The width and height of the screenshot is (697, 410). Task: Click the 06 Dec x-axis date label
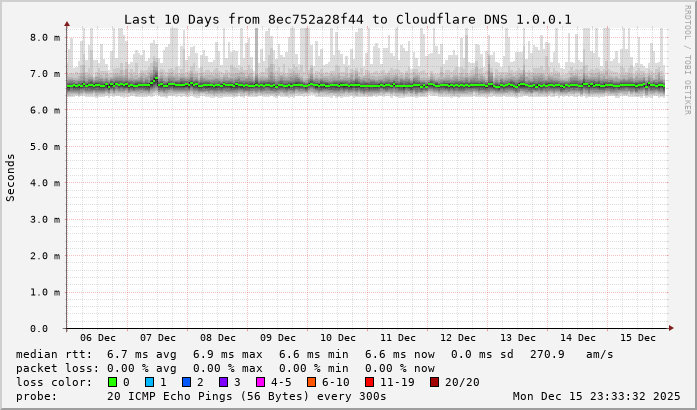[x=98, y=338]
